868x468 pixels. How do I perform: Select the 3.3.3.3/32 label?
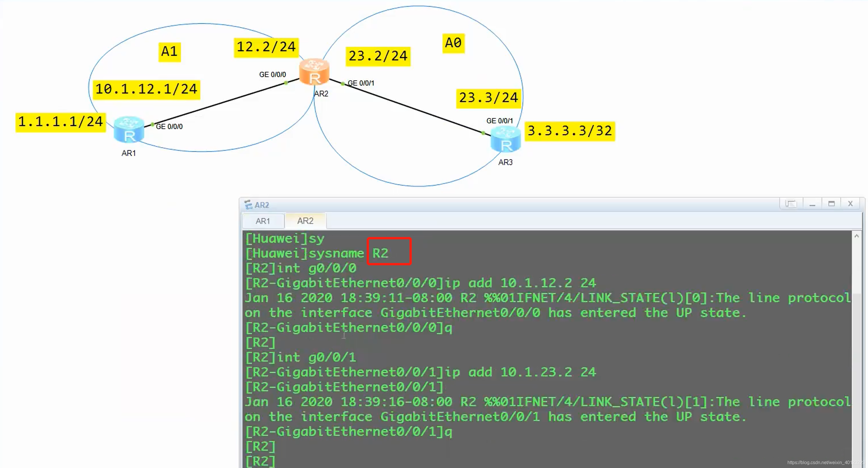pyautogui.click(x=569, y=131)
